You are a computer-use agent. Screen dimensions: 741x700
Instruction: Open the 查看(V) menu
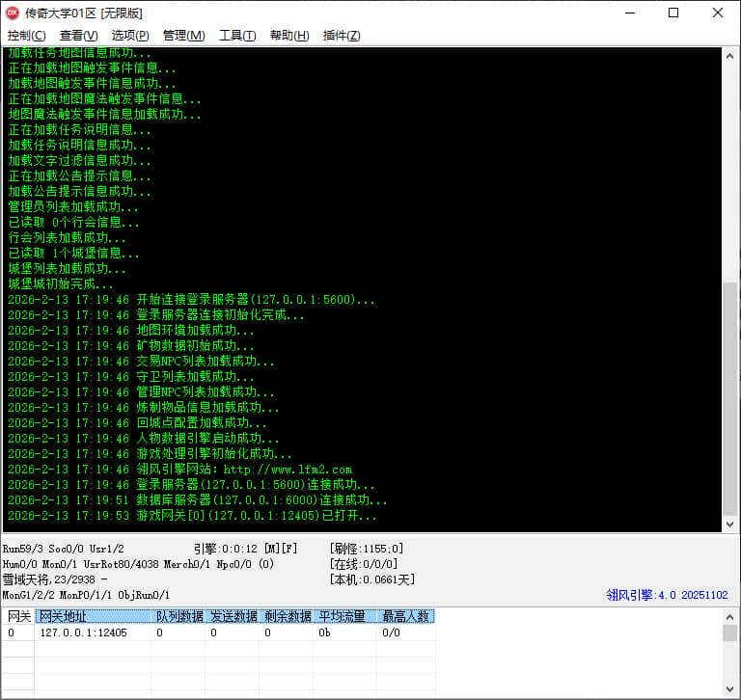click(78, 36)
